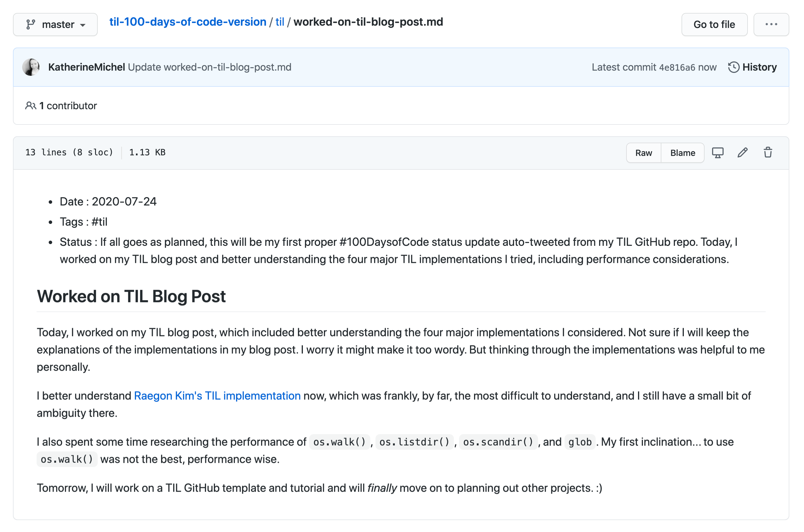804x532 pixels.
Task: Switch to the Blame view
Action: click(x=683, y=153)
